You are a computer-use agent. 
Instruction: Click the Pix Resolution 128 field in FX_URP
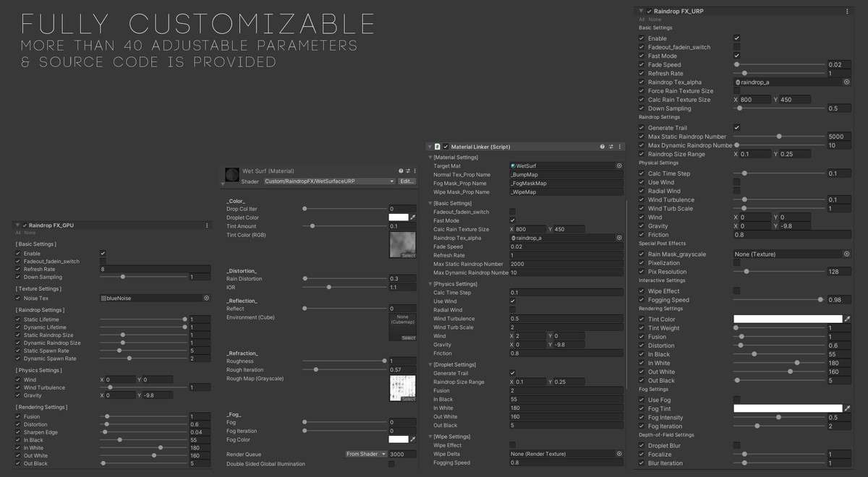(839, 272)
